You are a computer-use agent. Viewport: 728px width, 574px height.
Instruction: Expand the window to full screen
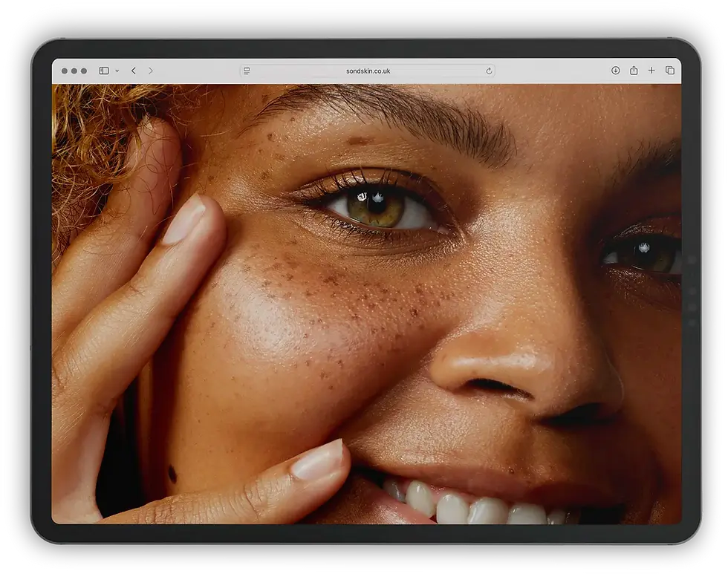pos(84,71)
